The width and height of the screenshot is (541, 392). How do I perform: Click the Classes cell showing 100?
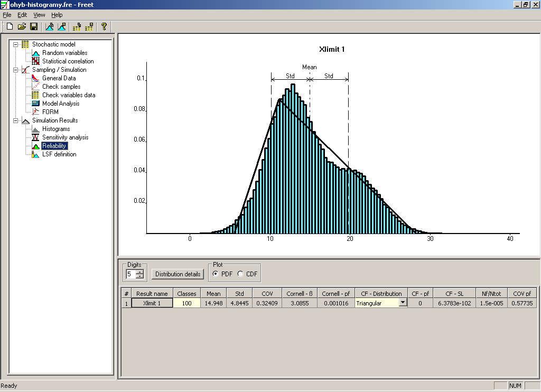point(186,303)
